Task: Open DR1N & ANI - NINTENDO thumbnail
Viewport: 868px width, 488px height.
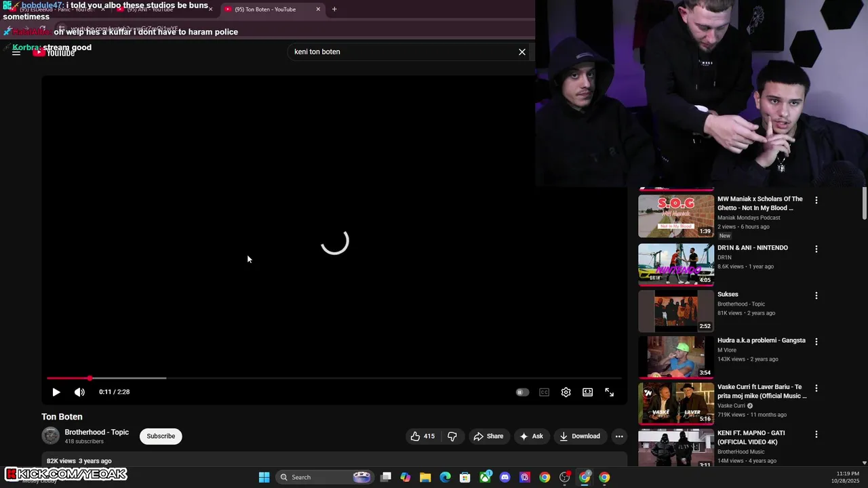Action: pos(676,264)
